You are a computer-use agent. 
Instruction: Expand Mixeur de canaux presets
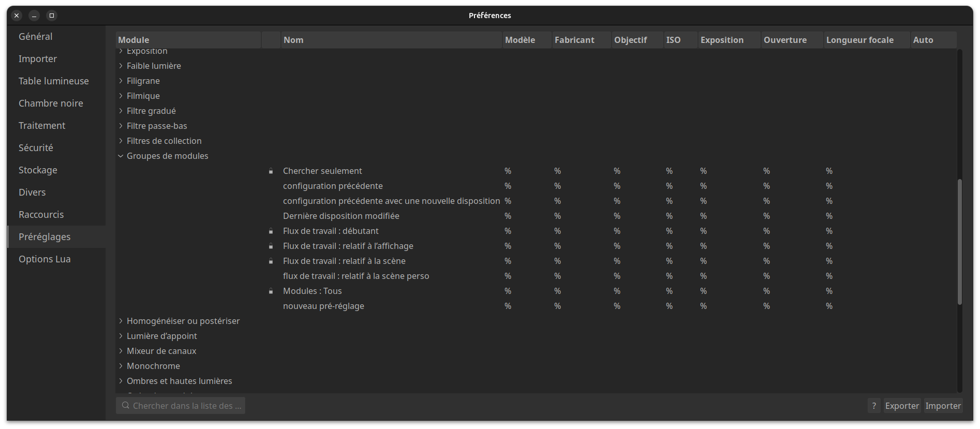[121, 351]
